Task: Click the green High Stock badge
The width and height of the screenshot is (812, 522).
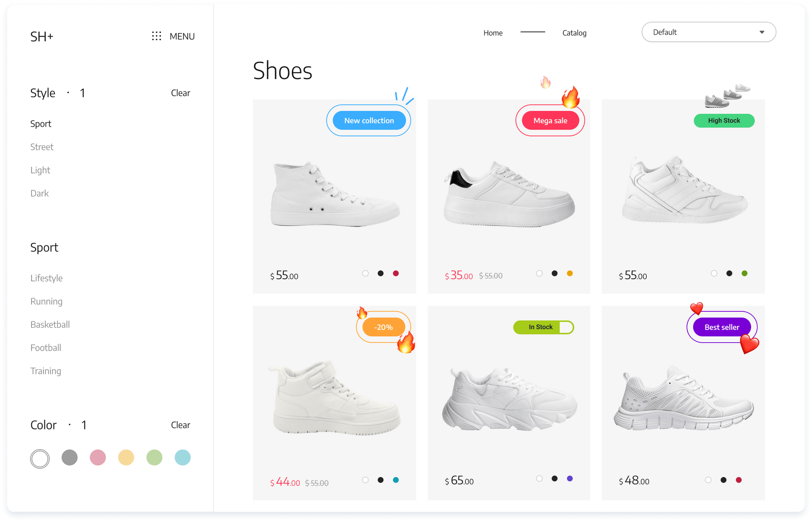Action: (724, 121)
